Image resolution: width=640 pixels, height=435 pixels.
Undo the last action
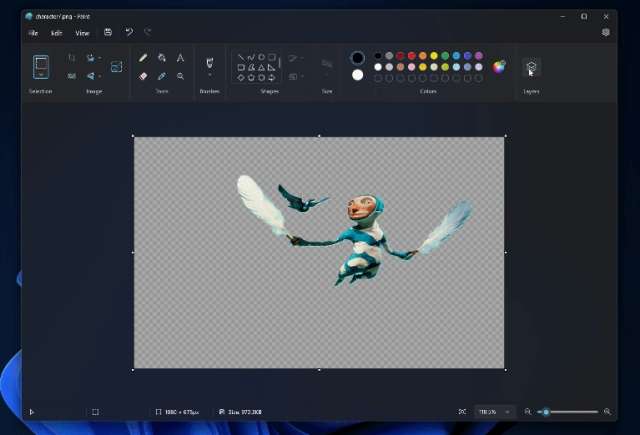pos(128,32)
